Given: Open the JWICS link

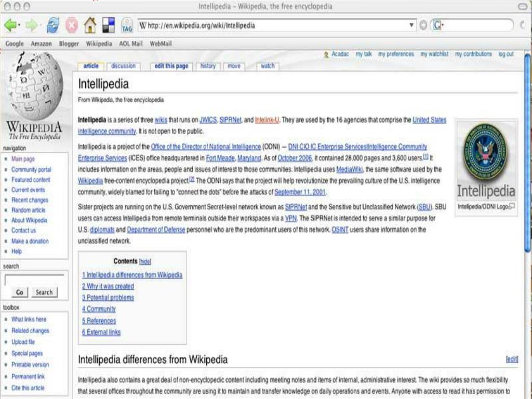Looking at the screenshot, I should point(208,120).
